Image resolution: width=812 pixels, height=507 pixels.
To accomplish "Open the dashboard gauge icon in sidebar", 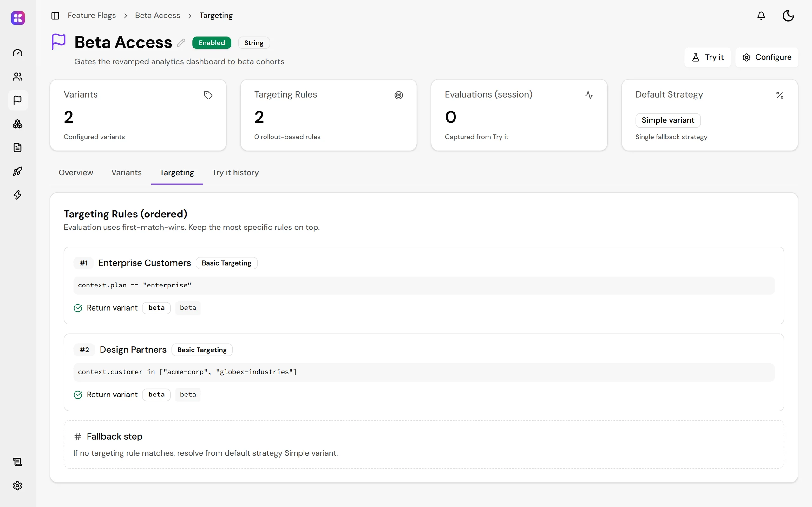I will click(x=17, y=53).
